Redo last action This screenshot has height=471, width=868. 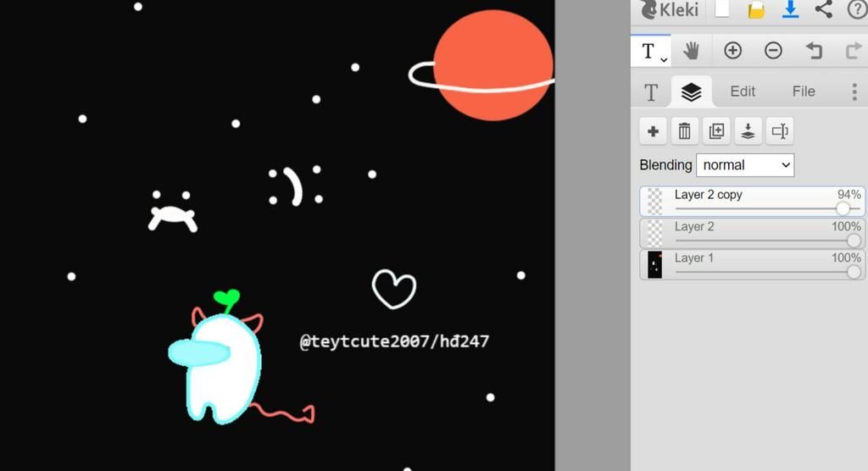point(854,51)
